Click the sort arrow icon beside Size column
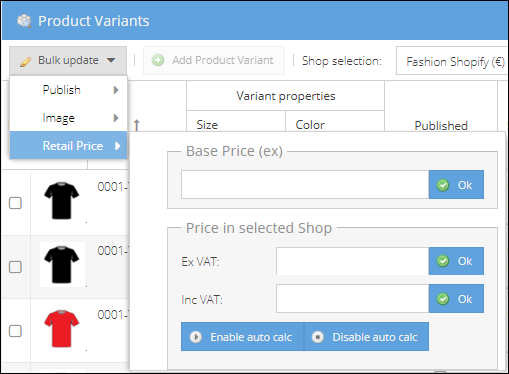 click(x=136, y=125)
